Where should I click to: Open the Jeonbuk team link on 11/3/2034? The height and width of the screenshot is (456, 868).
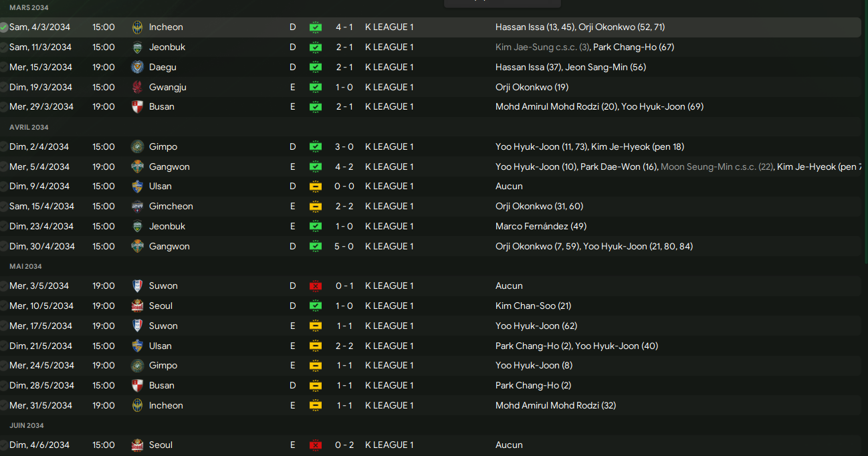pos(167,47)
